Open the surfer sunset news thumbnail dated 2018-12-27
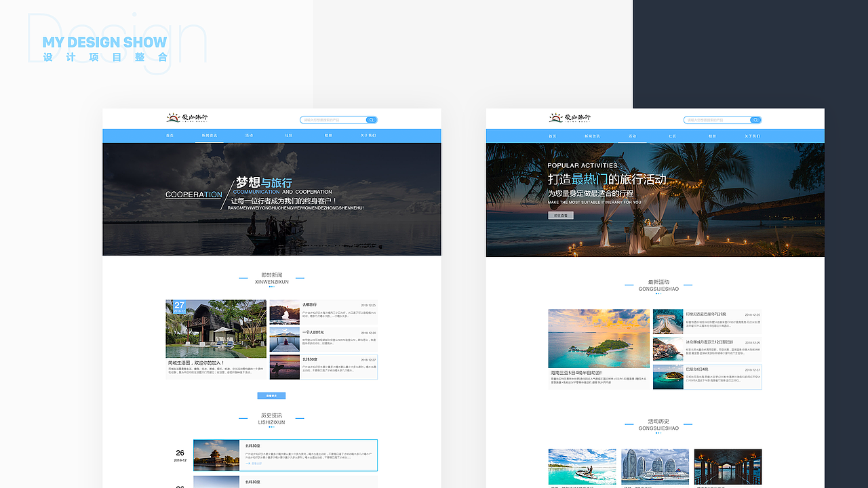868x488 pixels. (285, 367)
